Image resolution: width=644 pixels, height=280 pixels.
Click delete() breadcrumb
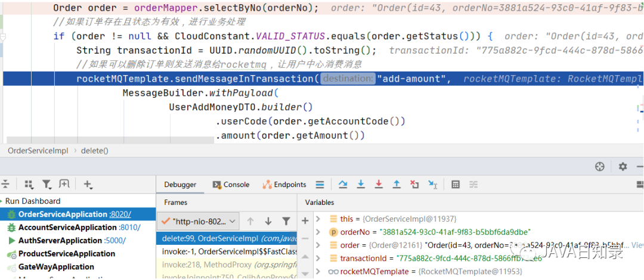click(x=94, y=150)
